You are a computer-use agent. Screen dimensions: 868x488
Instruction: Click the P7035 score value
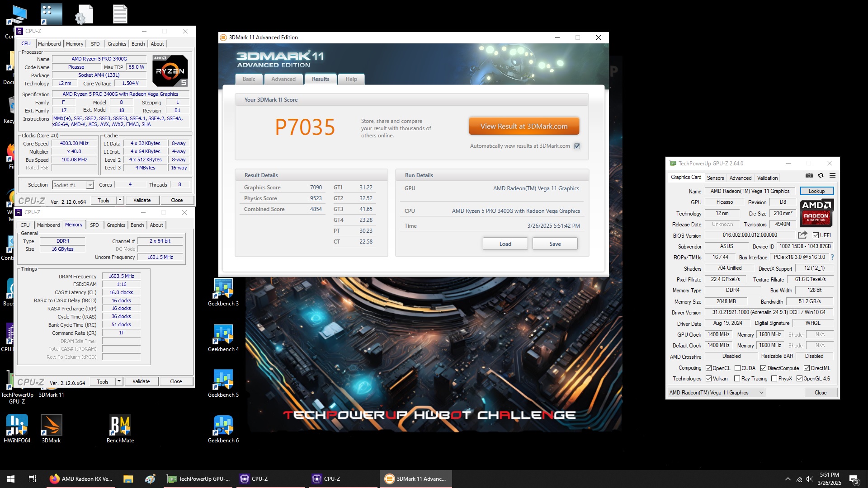coord(305,127)
